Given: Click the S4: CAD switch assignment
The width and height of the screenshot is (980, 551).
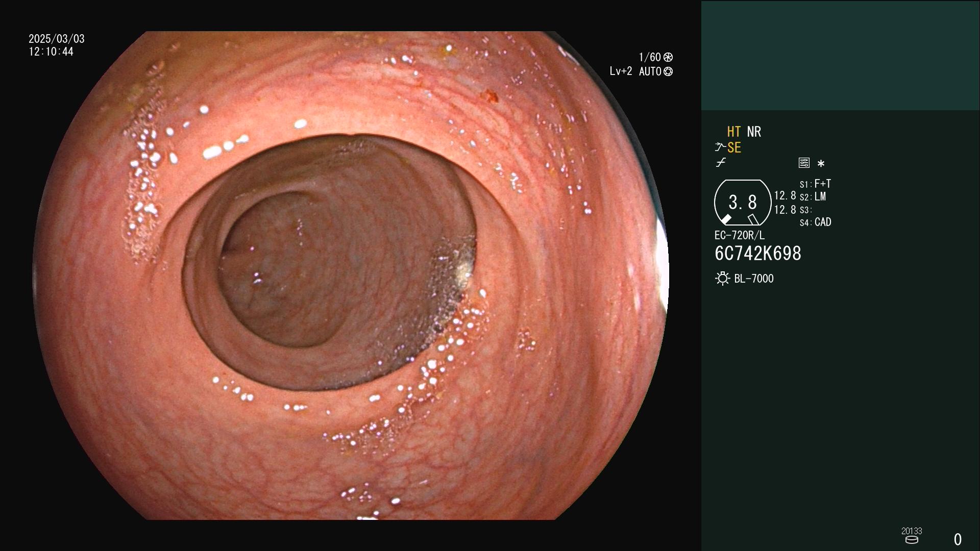Looking at the screenshot, I should tap(816, 222).
